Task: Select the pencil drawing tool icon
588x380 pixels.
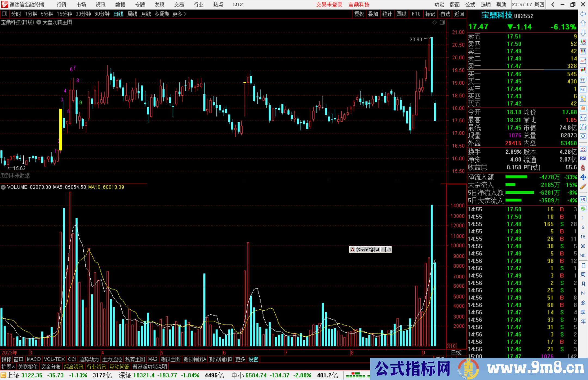Action: (583, 187)
